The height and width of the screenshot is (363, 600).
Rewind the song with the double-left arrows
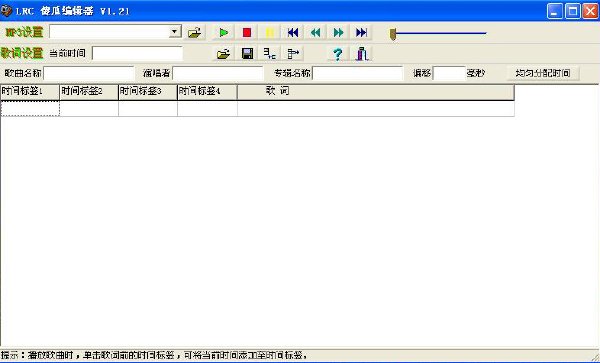pyautogui.click(x=316, y=33)
